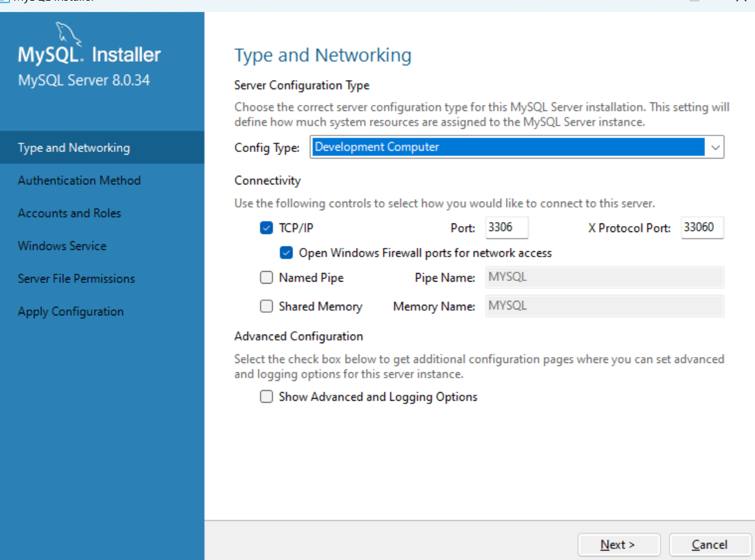The image size is (755, 560).
Task: Click the Advanced Configuration section label
Action: [x=298, y=337]
